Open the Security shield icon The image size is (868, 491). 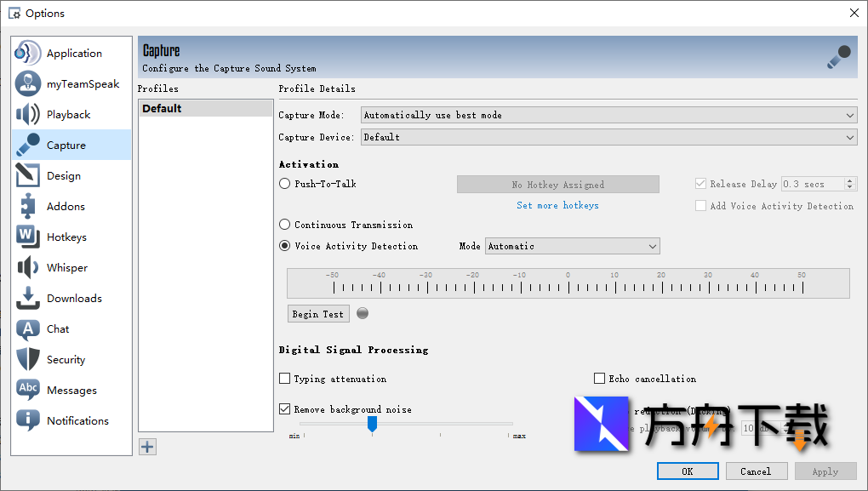(28, 359)
